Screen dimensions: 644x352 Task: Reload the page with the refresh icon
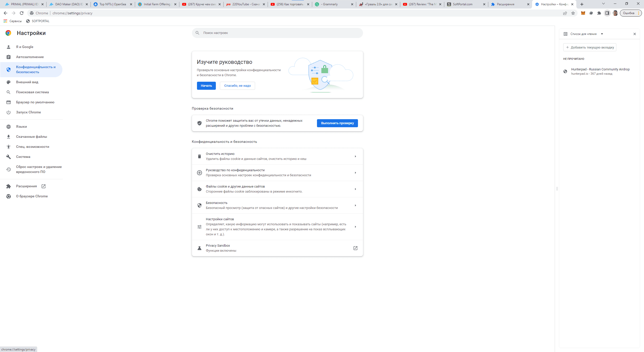click(22, 13)
